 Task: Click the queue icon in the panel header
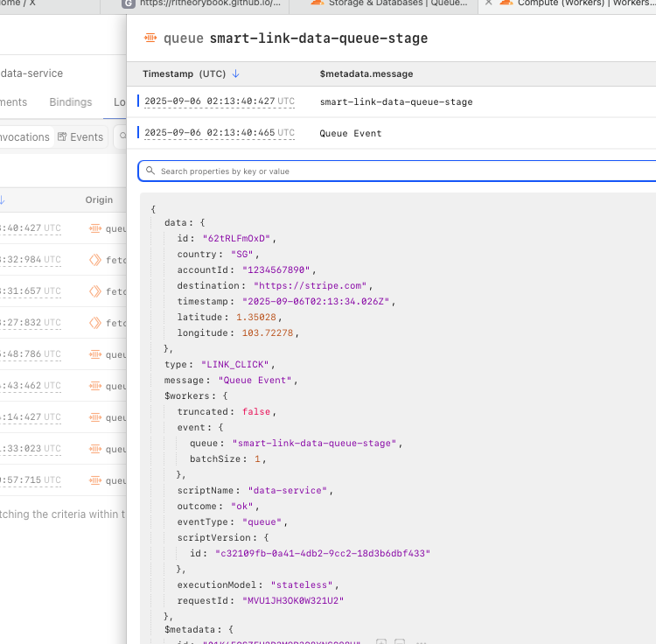tap(150, 38)
